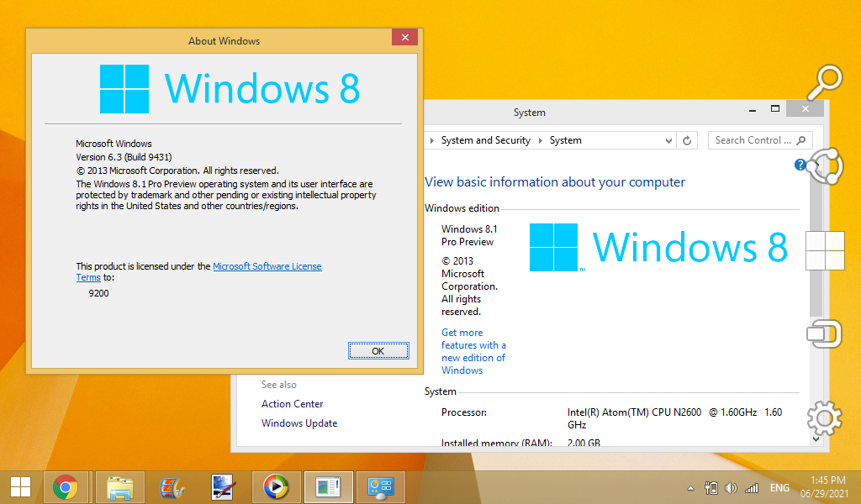
Task: Click the ENG language indicator
Action: tap(779, 487)
